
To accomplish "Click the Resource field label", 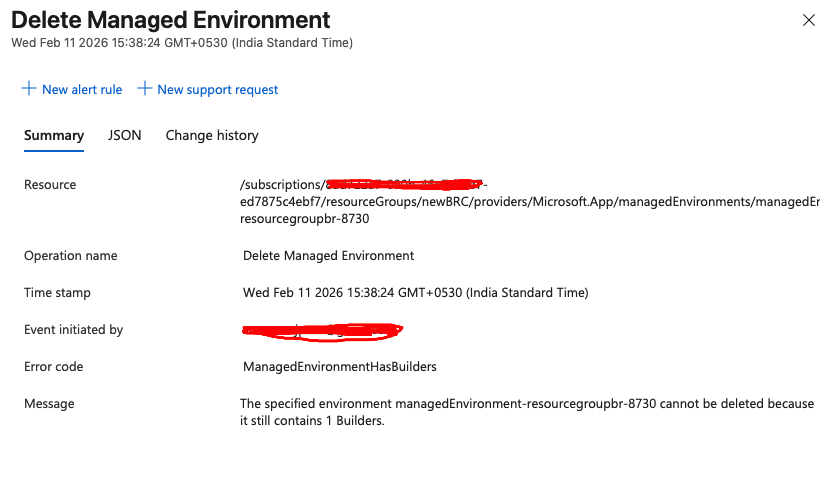I will click(x=50, y=184).
